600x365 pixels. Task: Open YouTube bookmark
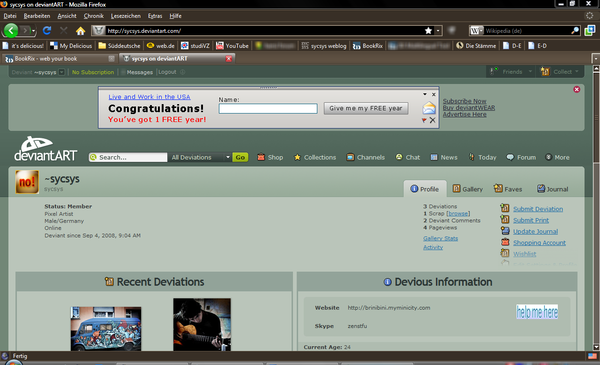(232, 46)
